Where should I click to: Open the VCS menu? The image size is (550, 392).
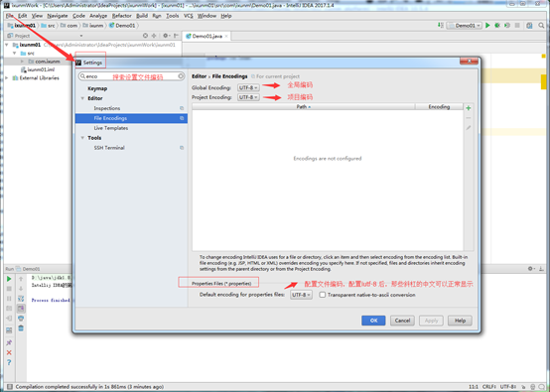189,16
